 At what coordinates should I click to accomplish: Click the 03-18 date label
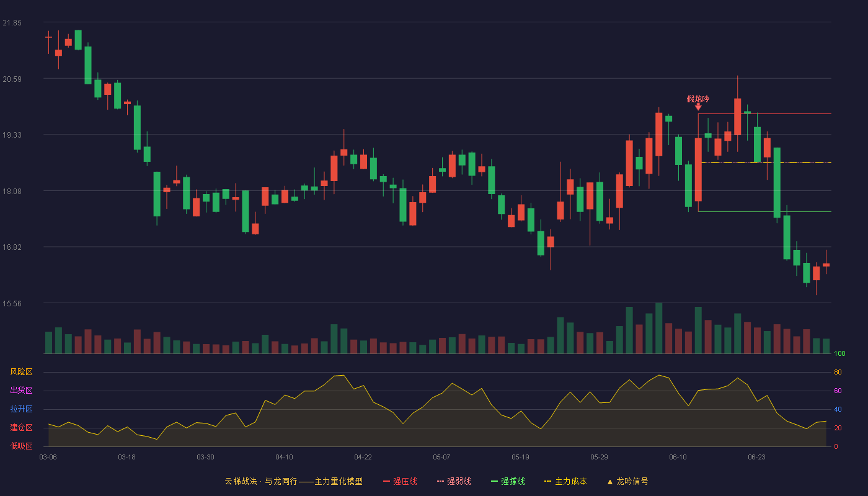[x=126, y=457]
